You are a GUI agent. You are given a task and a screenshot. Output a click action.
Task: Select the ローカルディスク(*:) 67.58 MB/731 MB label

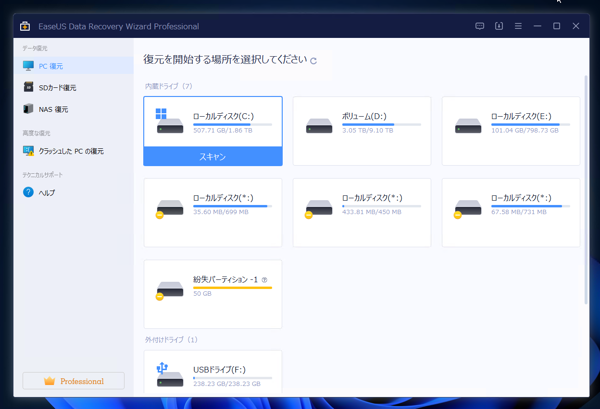pyautogui.click(x=521, y=198)
